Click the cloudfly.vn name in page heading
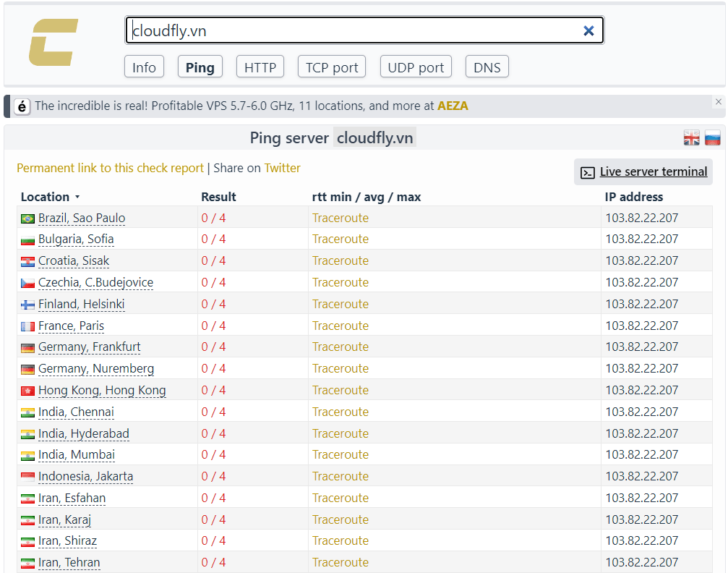The width and height of the screenshot is (728, 573). [374, 138]
